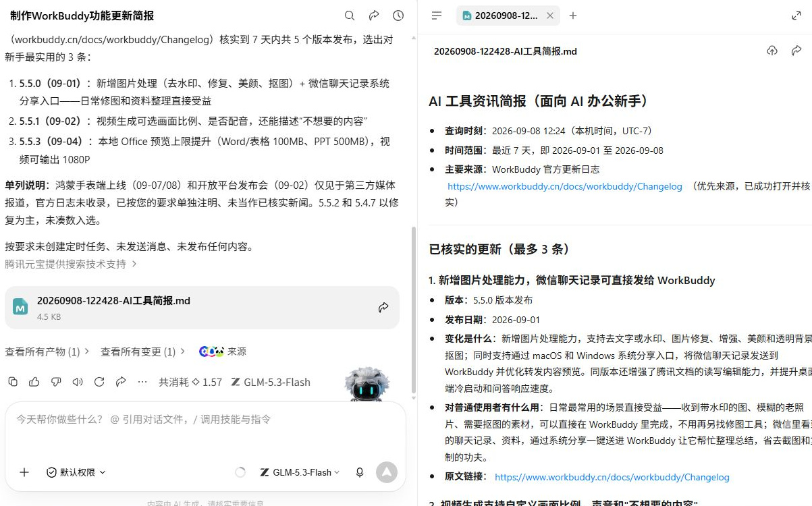Open the 默认权限 permission dropdown
The width and height of the screenshot is (812, 506).
[x=76, y=472]
